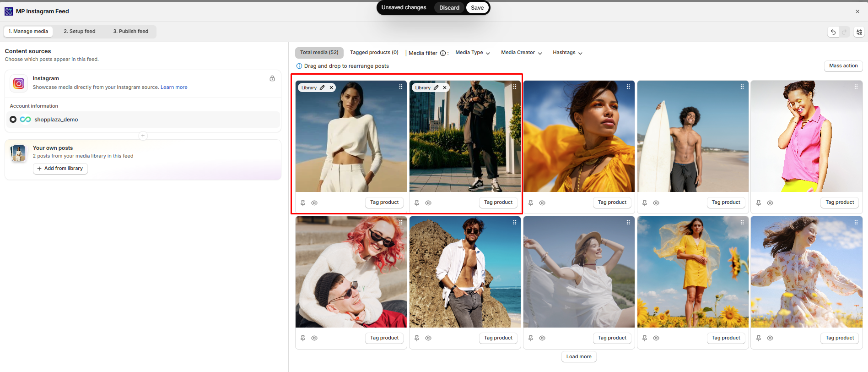The width and height of the screenshot is (868, 372).
Task: Click the pencil edit icon on first Library post
Action: (322, 88)
